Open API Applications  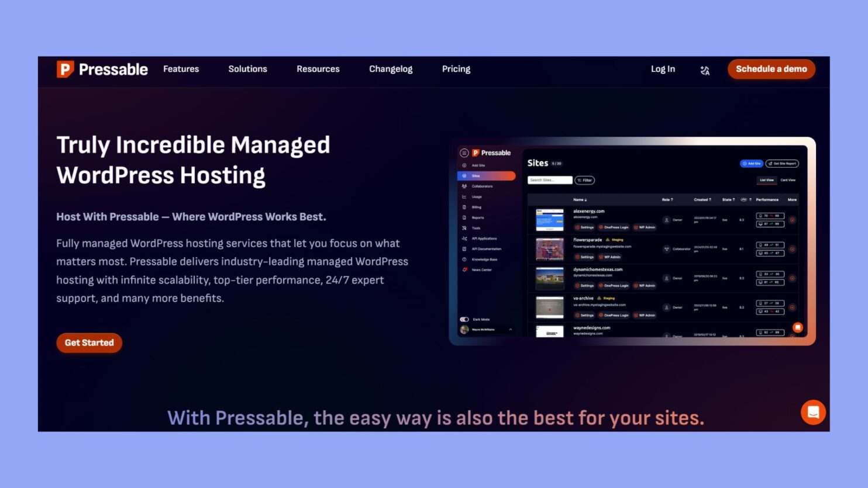pyautogui.click(x=483, y=238)
